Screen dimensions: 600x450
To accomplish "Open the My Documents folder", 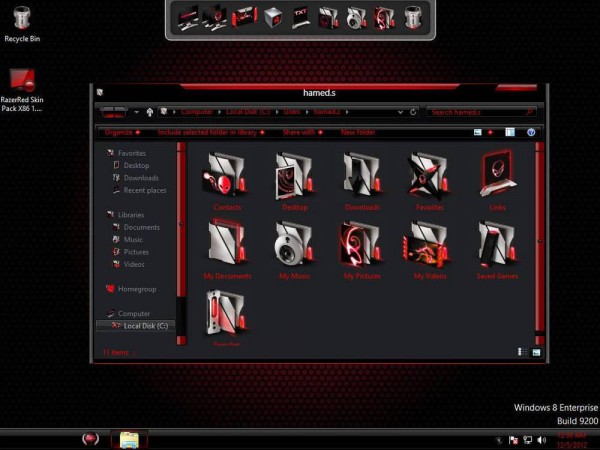I will coord(227,249).
